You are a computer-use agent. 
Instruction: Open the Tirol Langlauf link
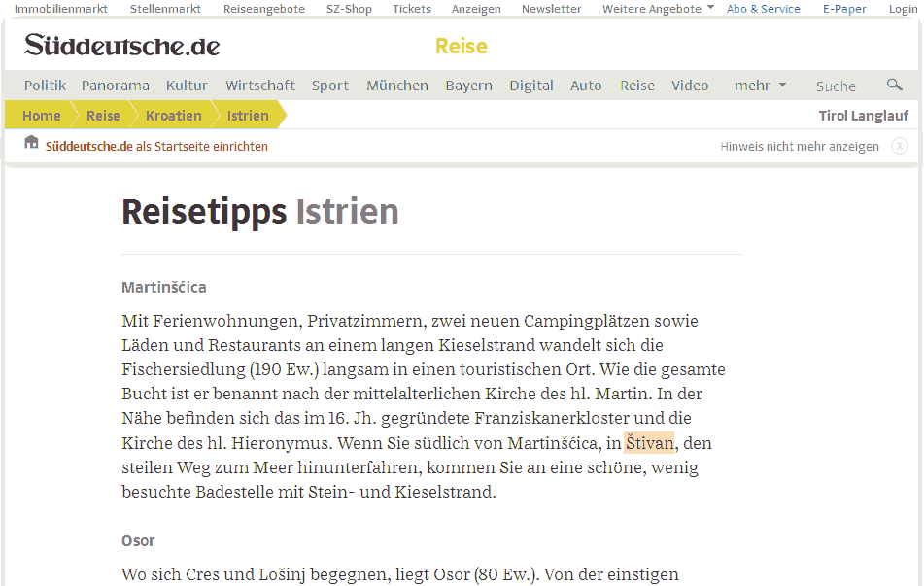point(864,116)
